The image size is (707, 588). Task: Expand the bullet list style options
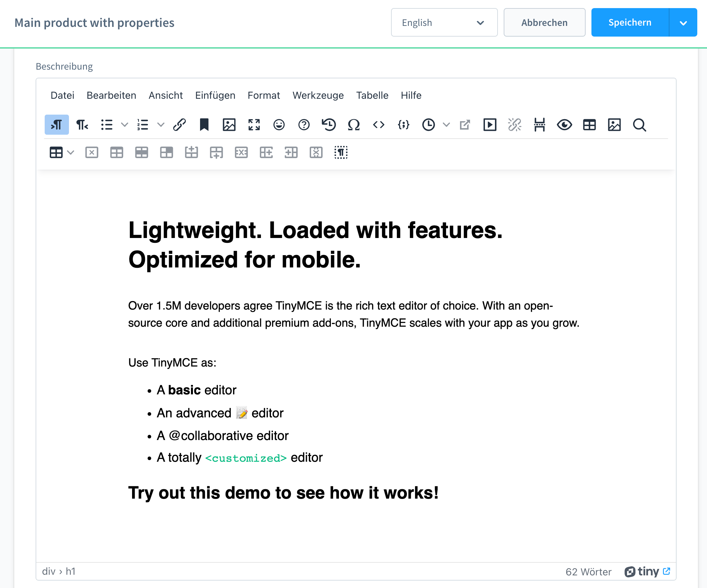[x=125, y=125]
